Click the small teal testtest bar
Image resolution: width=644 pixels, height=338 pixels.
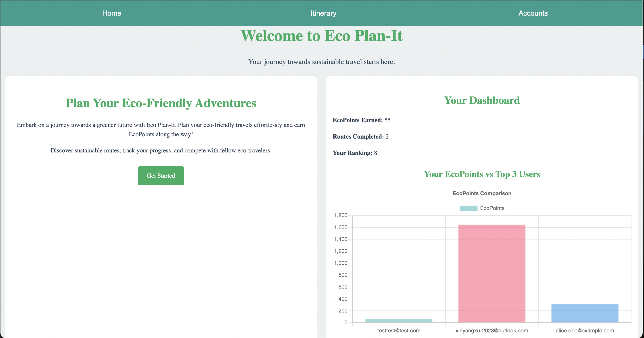coord(398,321)
